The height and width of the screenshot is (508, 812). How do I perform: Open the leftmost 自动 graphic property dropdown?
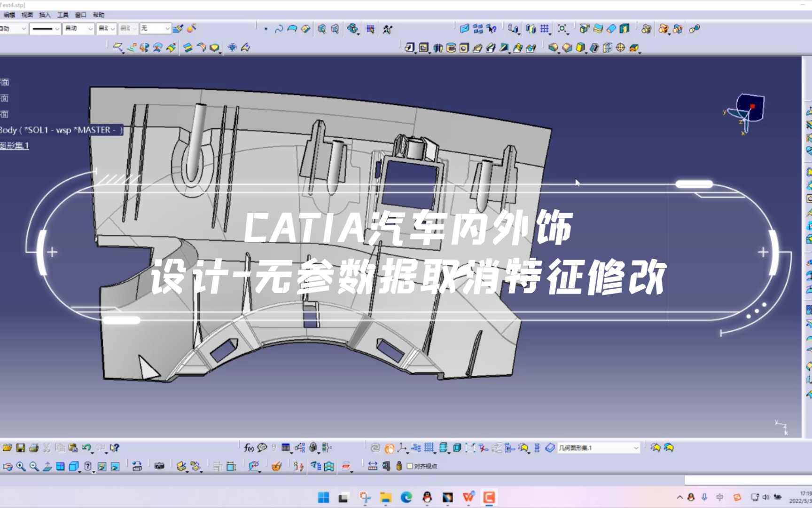click(13, 29)
